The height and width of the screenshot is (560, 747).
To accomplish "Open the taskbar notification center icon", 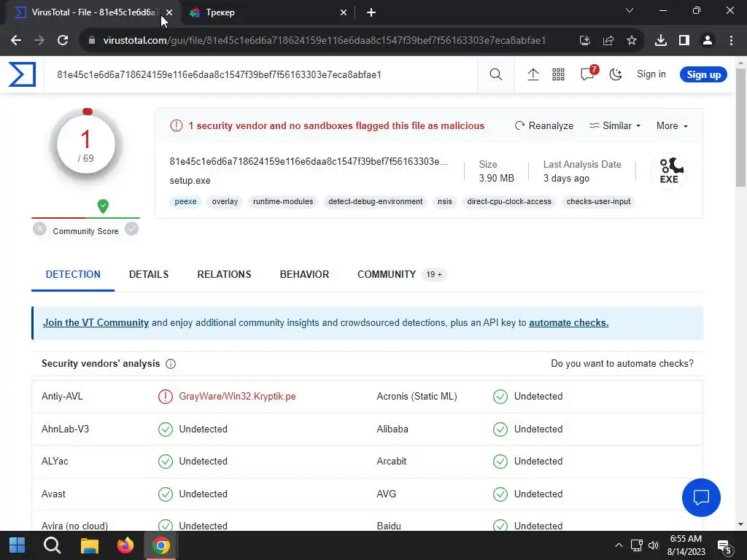I will point(724,547).
